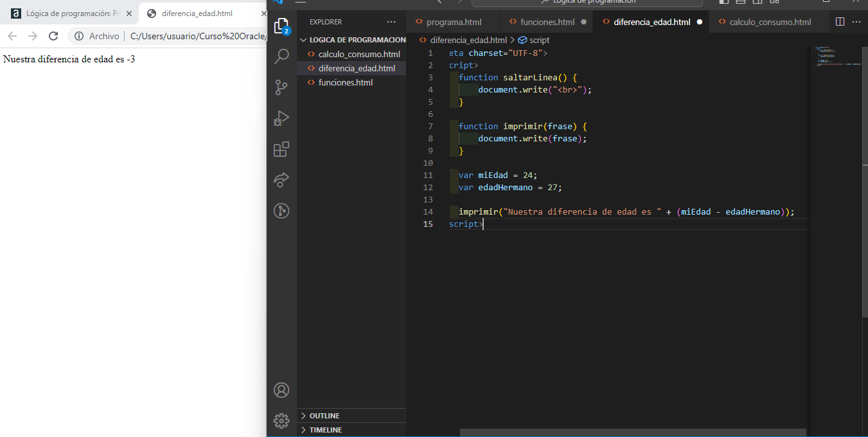Click the script breadcrumb item
This screenshot has height=437, width=868.
533,40
